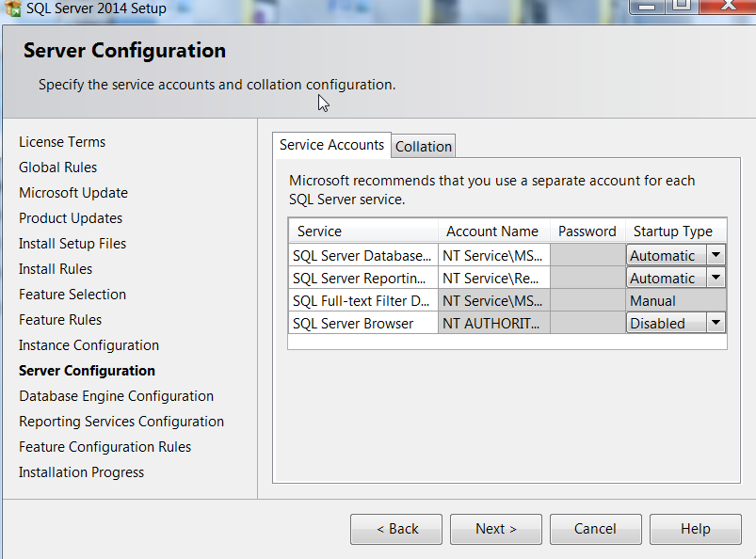Go to previous page with Back button
Image resolution: width=756 pixels, height=559 pixels.
(x=396, y=529)
